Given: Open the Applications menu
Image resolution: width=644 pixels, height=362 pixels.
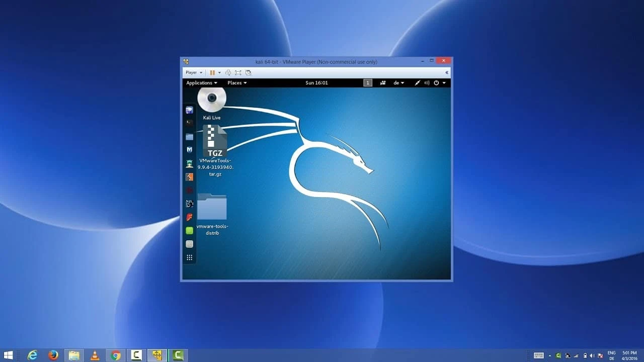Looking at the screenshot, I should tap(199, 82).
